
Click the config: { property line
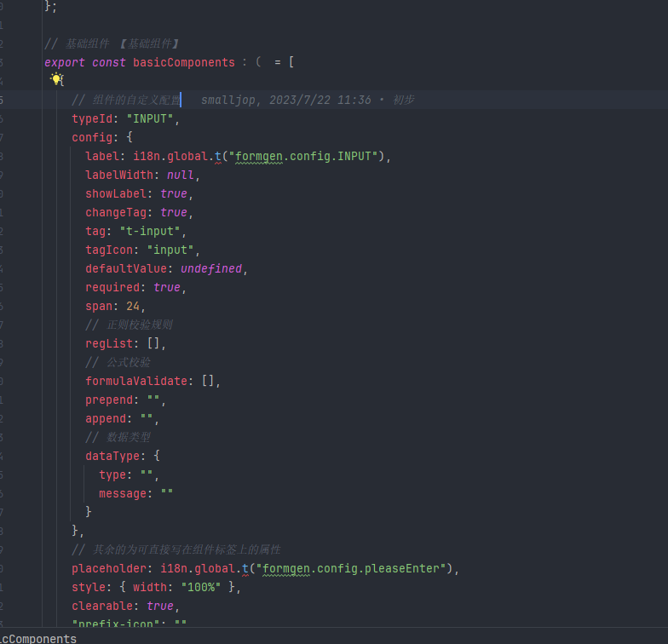click(x=102, y=137)
